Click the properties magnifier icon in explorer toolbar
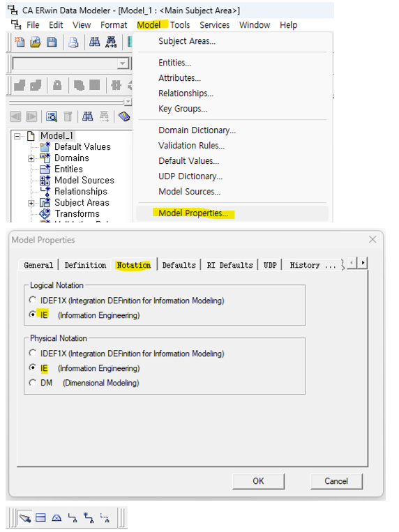 52,116
